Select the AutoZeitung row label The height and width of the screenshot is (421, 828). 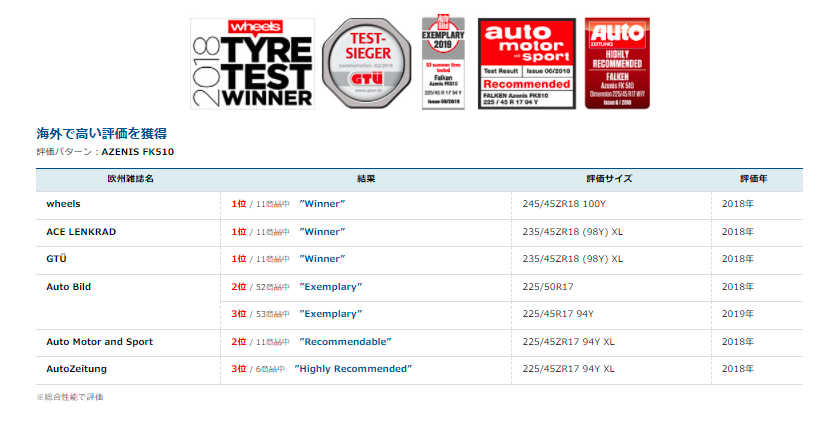tap(76, 369)
